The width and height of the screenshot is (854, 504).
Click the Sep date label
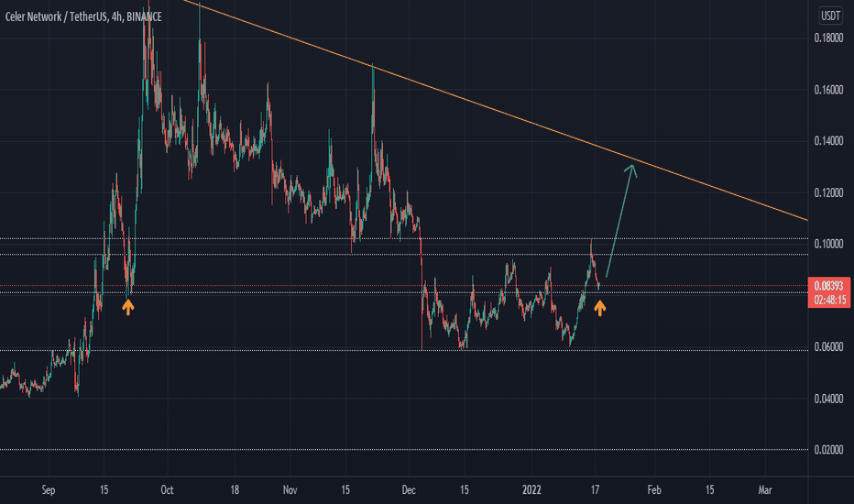click(x=49, y=490)
